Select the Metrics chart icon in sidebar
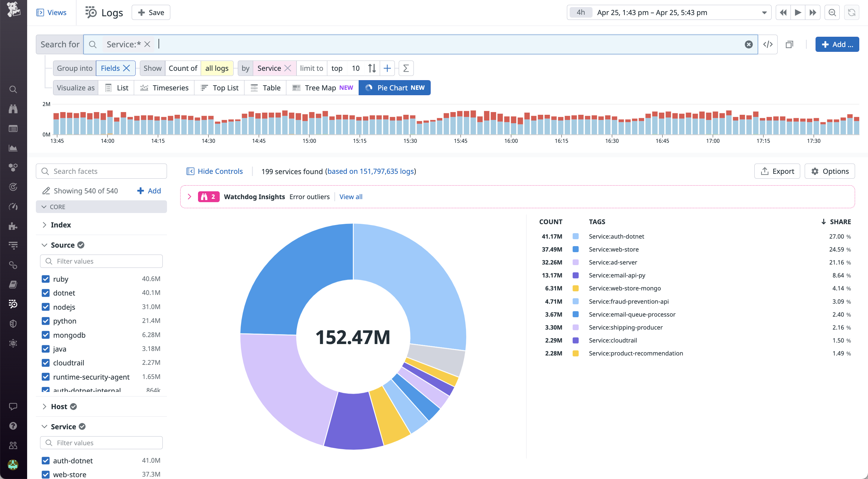This screenshot has height=479, width=868. tap(13, 148)
